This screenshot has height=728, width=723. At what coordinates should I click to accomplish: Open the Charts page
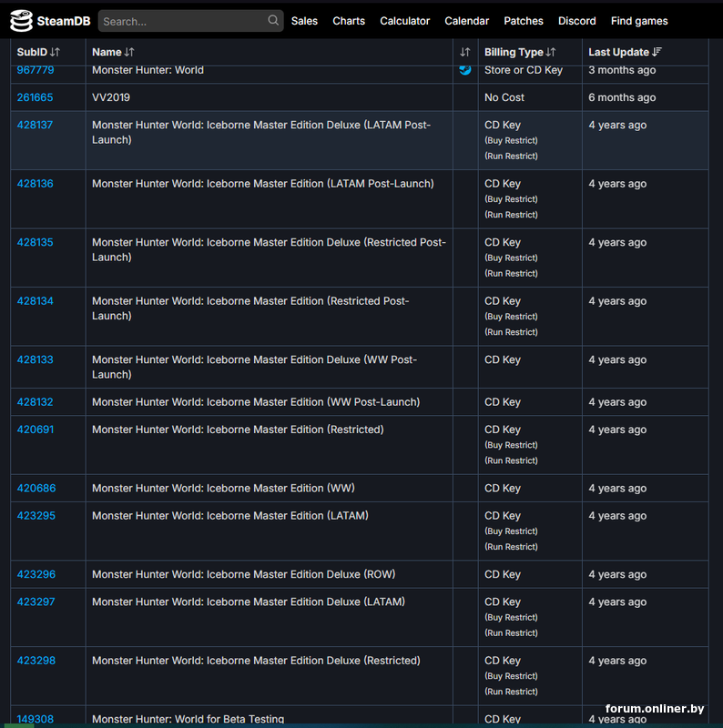349,21
